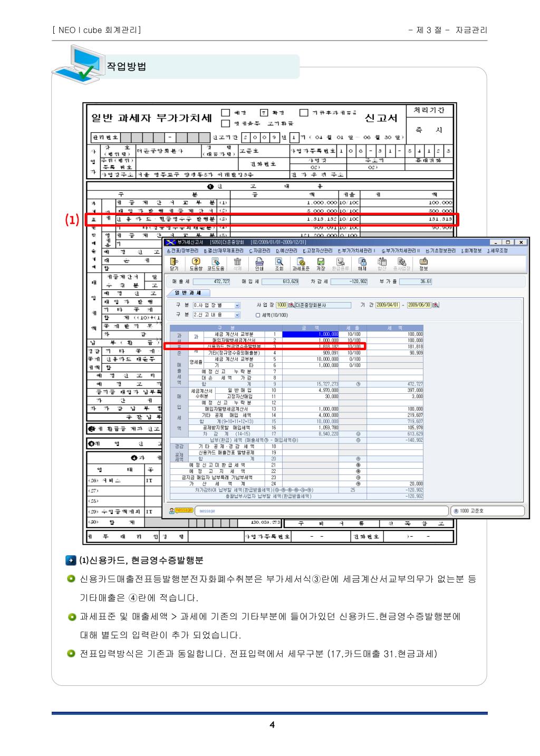The height and width of the screenshot is (756, 540).
Task: Check the 기한후과세표준 box on the form
Action: tap(304, 113)
